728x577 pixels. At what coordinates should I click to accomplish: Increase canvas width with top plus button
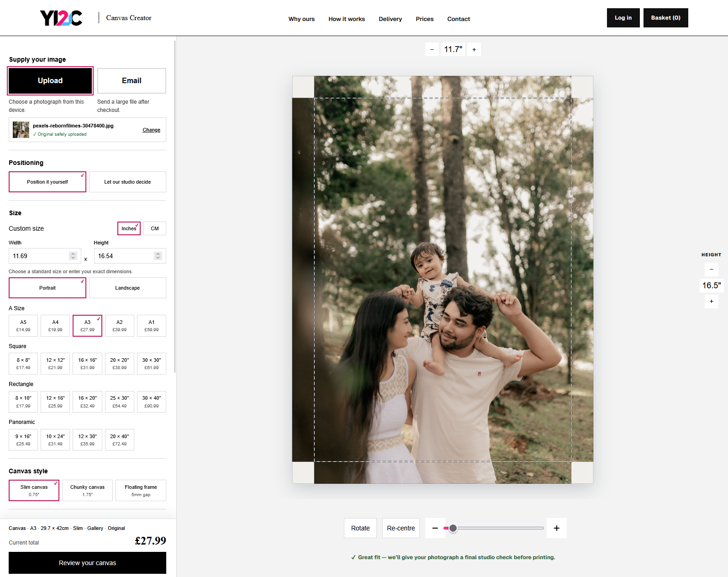(474, 49)
